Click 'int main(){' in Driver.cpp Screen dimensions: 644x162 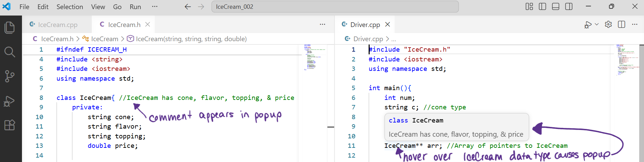pyautogui.click(x=390, y=88)
